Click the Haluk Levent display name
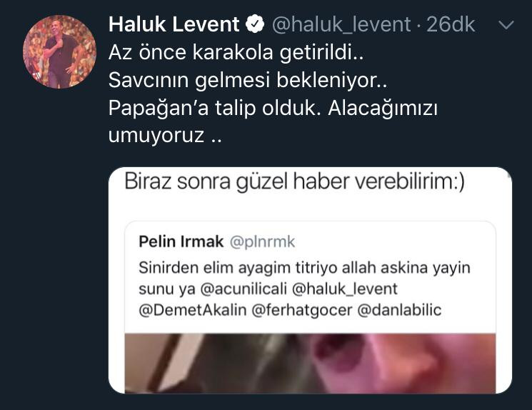 coord(174,25)
